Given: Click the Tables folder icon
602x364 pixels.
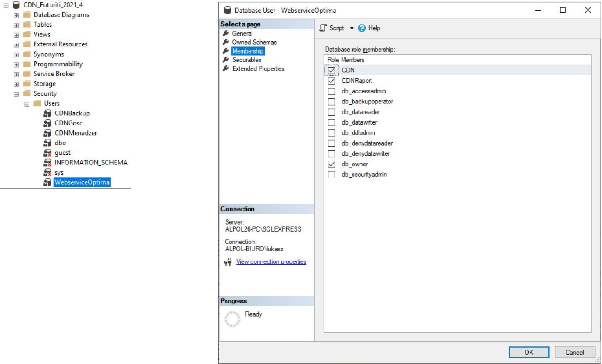Looking at the screenshot, I should pyautogui.click(x=27, y=25).
